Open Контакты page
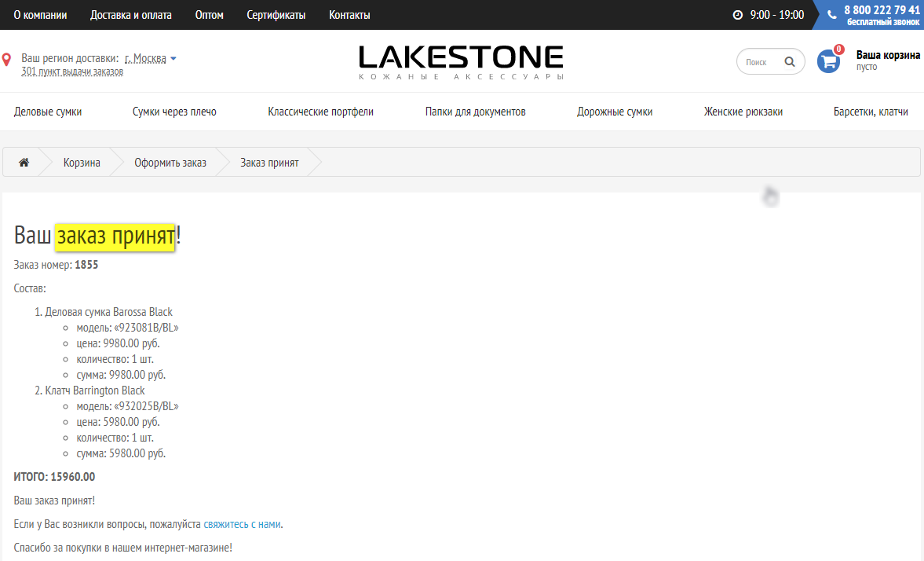Viewport: 924px width, 561px height. coord(349,15)
